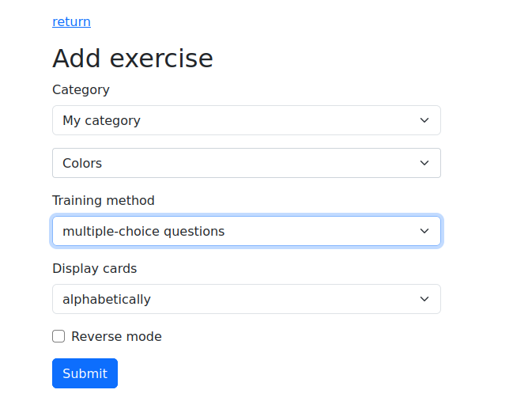
Task: Toggle the Reverse mode checkbox
Action: pyautogui.click(x=58, y=336)
